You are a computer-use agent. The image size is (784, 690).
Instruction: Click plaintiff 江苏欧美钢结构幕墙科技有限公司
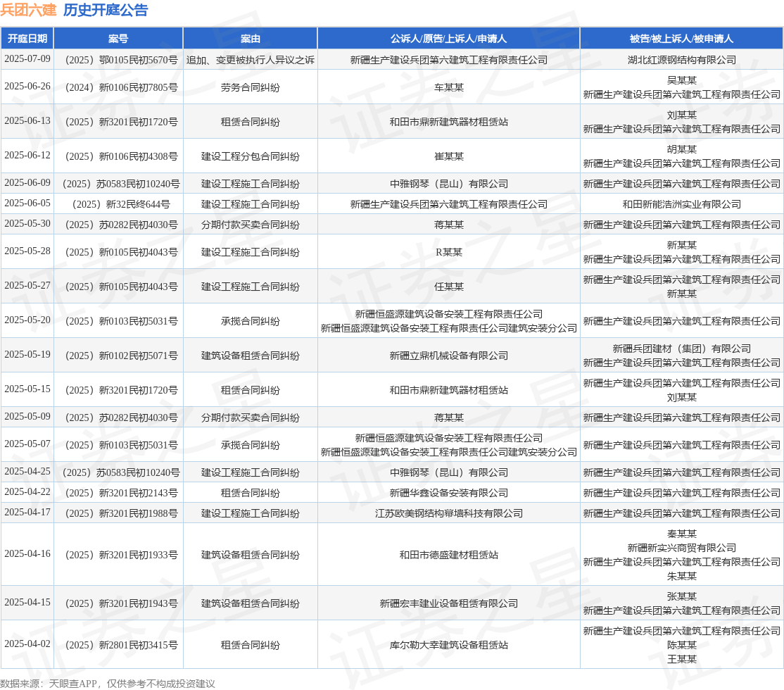(448, 514)
